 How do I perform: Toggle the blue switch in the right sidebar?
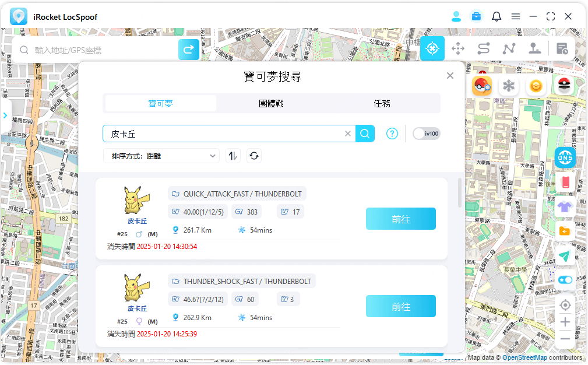coord(565,280)
